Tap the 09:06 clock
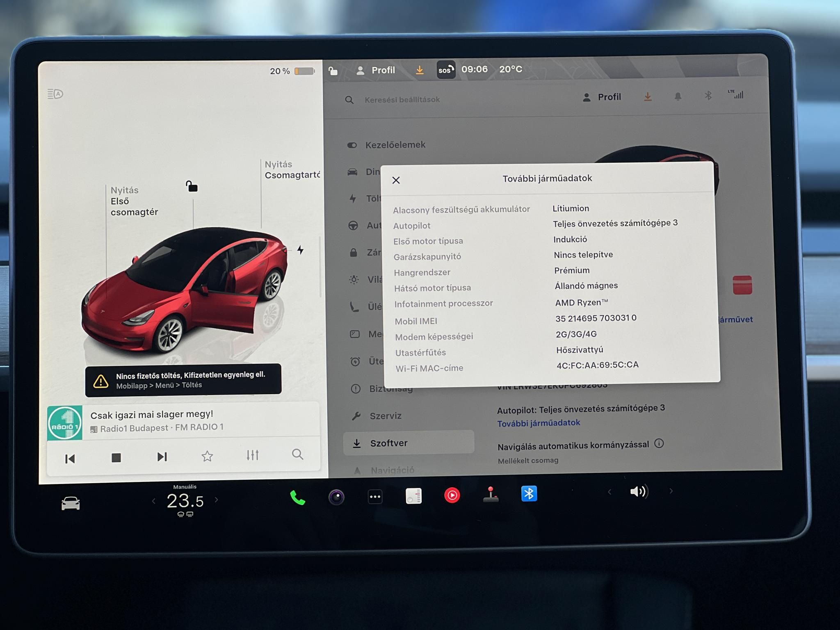 [x=475, y=69]
